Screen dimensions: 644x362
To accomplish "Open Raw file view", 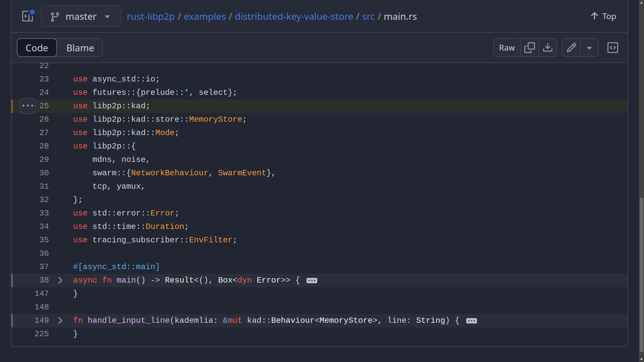I will click(507, 48).
